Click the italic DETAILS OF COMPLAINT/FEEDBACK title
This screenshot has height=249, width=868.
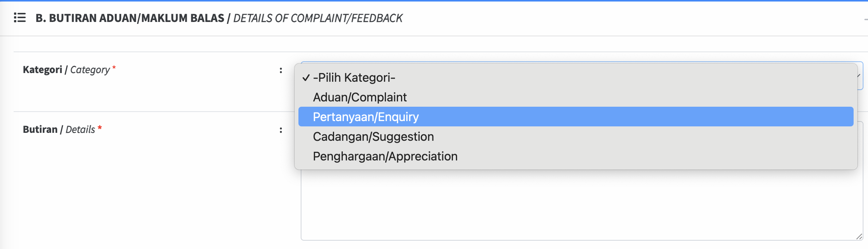318,18
